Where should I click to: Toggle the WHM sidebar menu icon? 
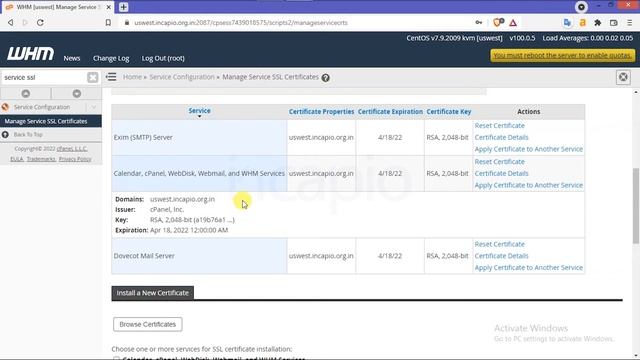[111, 77]
